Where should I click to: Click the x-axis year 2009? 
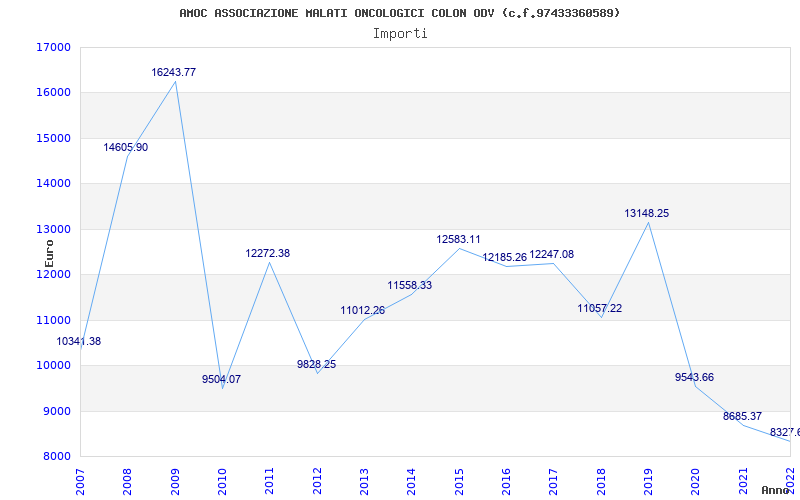coord(175,481)
